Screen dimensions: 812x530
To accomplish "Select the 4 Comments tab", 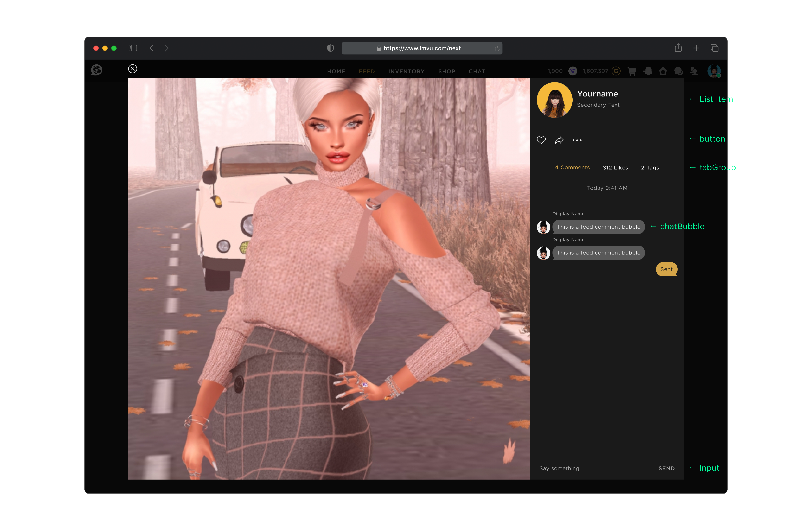I will pos(572,167).
